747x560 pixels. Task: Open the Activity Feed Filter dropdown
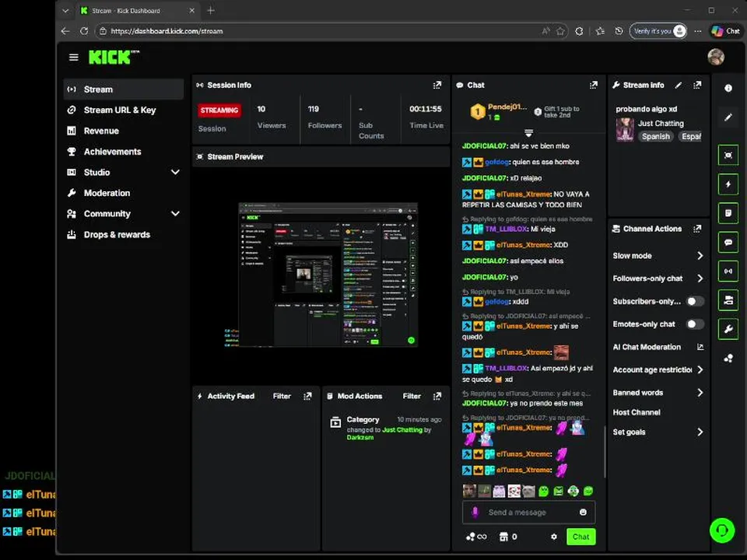(282, 396)
